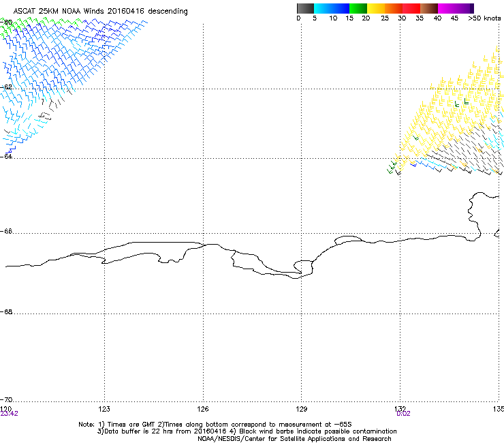Click the title 'ASCAT 25KM NOAA Winds 20160416 descending'
Image resolution: width=504 pixels, height=443 pixels.
click(100, 11)
